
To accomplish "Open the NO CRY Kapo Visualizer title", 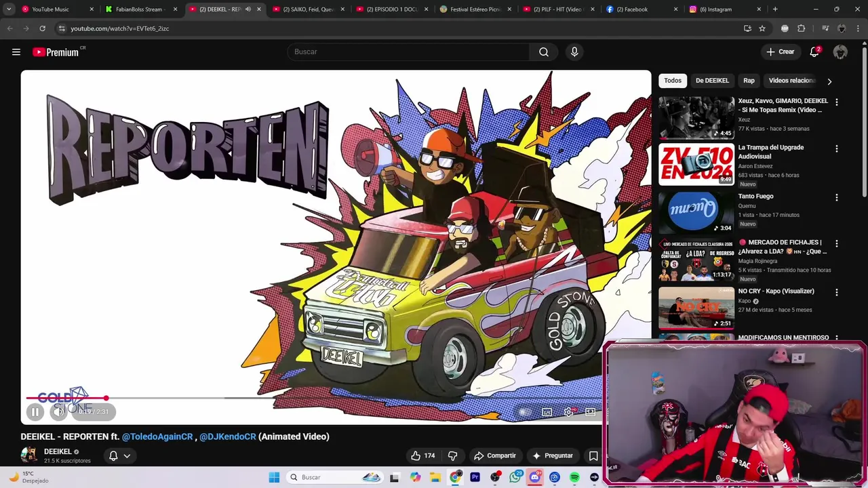I will coord(776,291).
